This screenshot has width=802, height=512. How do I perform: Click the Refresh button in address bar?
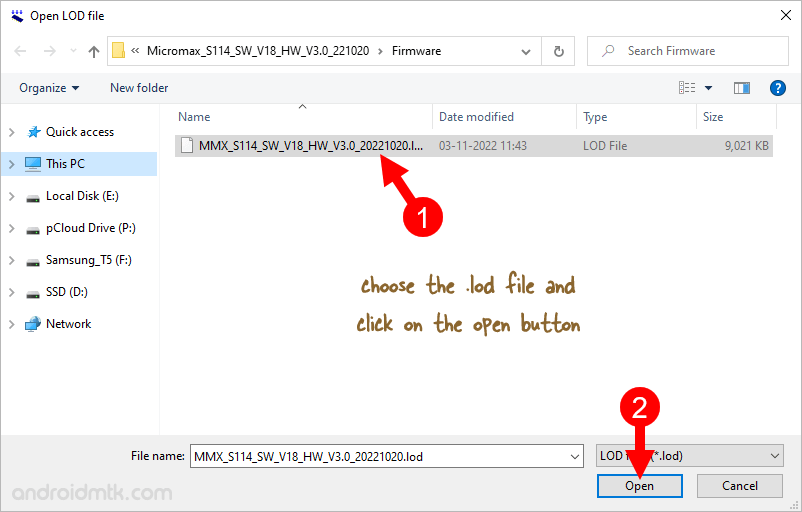click(x=558, y=51)
